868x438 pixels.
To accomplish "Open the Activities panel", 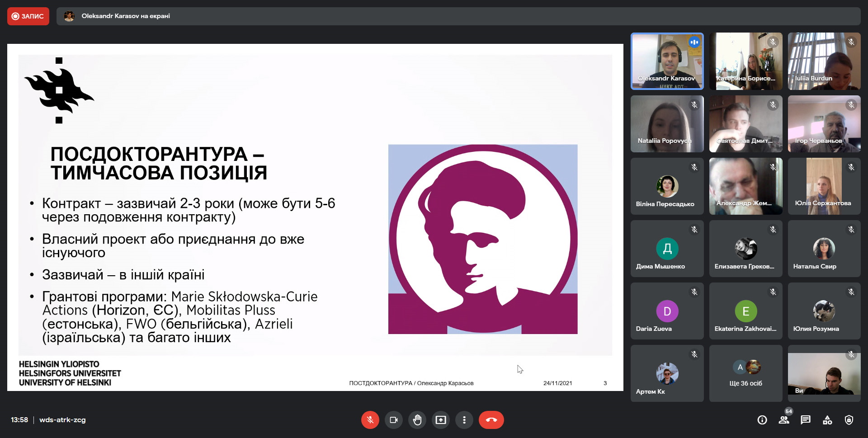I will [827, 420].
